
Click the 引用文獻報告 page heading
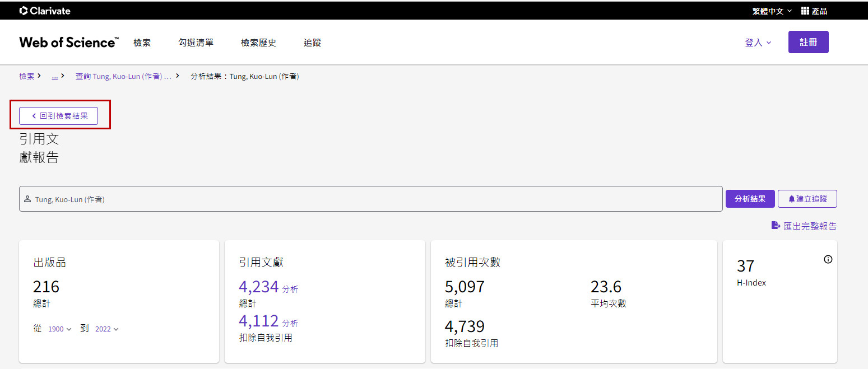[39, 148]
